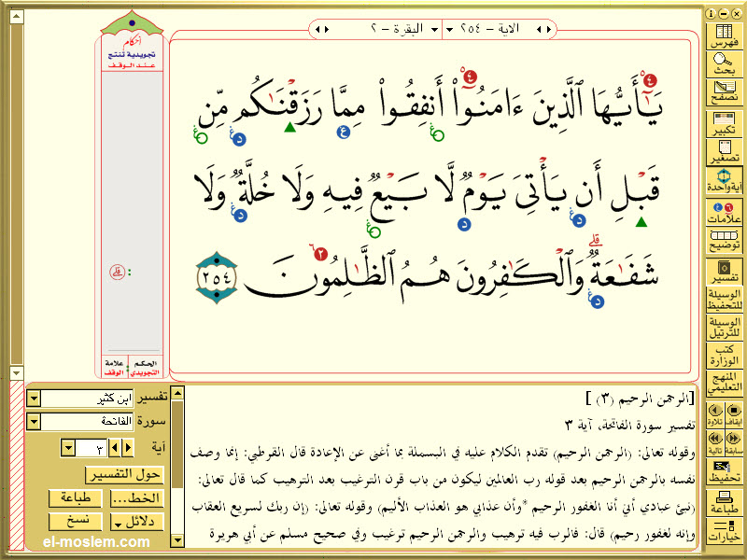Open الوسيلة للترتيل recitation aid
Viewport: 747px width, 560px height.
pos(724,328)
